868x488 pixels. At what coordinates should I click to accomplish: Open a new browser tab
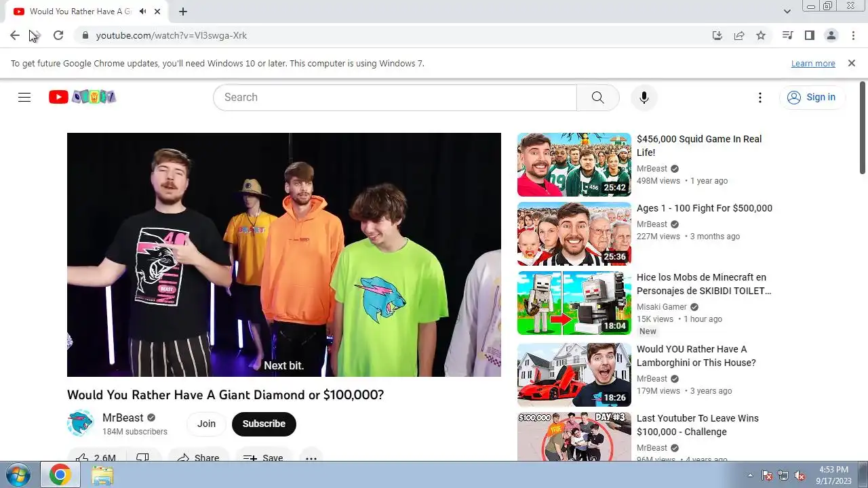(183, 12)
